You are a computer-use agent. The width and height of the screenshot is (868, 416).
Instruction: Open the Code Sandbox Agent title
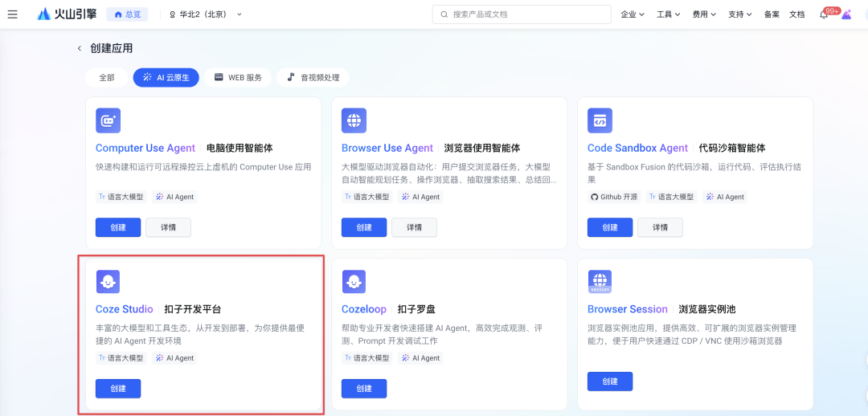[637, 149]
